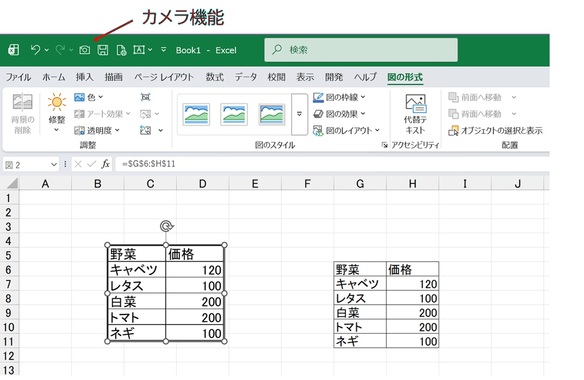Switch to the 開発 tab
The height and width of the screenshot is (380, 584).
click(334, 77)
